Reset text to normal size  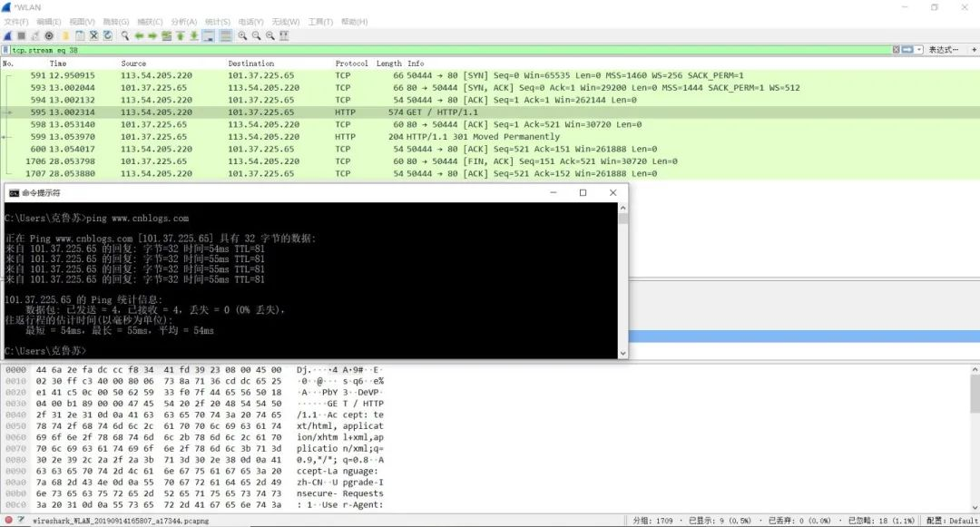[x=270, y=35]
